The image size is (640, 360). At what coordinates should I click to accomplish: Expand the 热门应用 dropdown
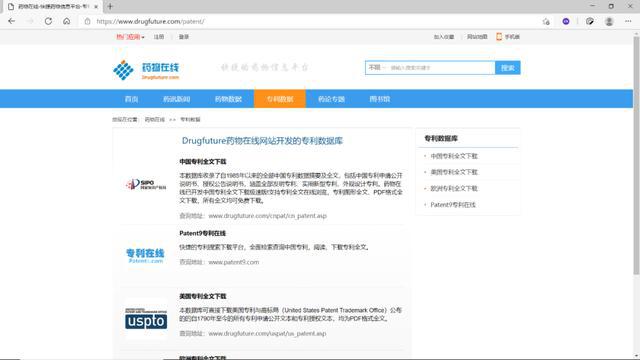[130, 37]
